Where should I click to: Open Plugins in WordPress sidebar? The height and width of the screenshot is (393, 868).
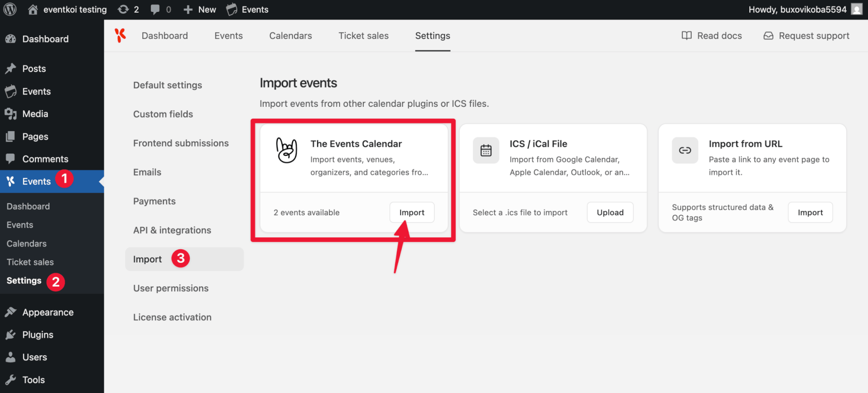38,334
